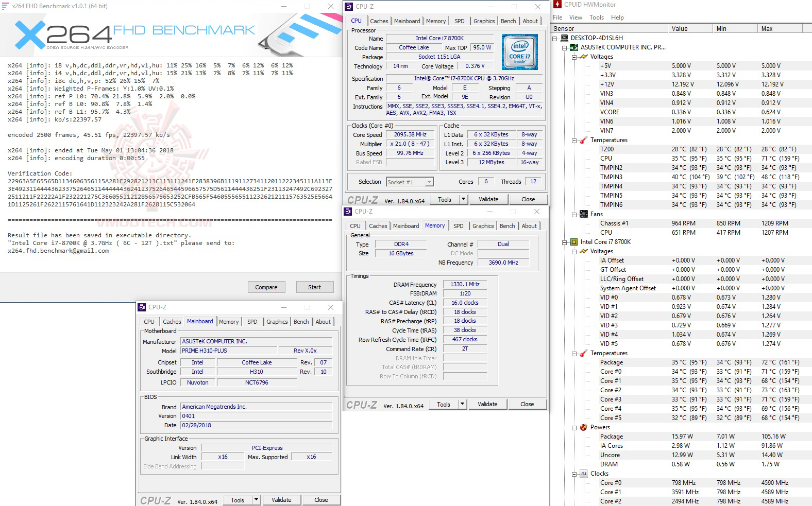The image size is (812, 506).
Task: Click the Intel Core i7 inside logo
Action: point(520,52)
